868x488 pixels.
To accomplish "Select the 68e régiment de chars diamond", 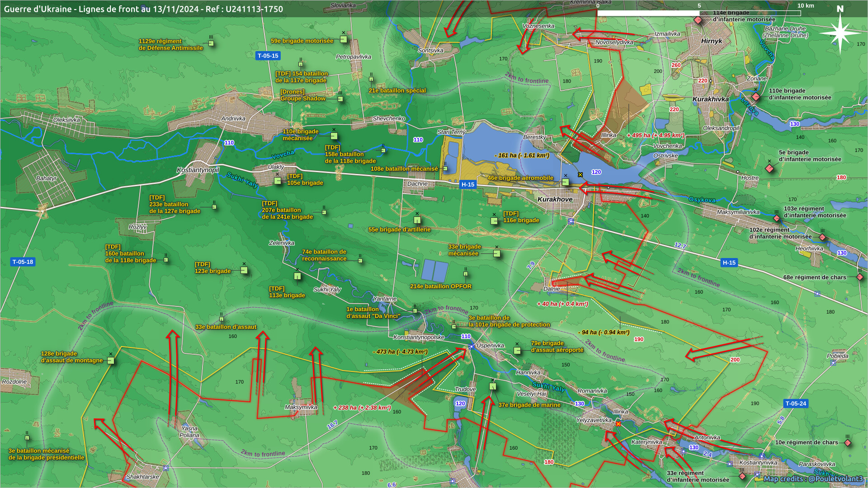I will point(860,277).
